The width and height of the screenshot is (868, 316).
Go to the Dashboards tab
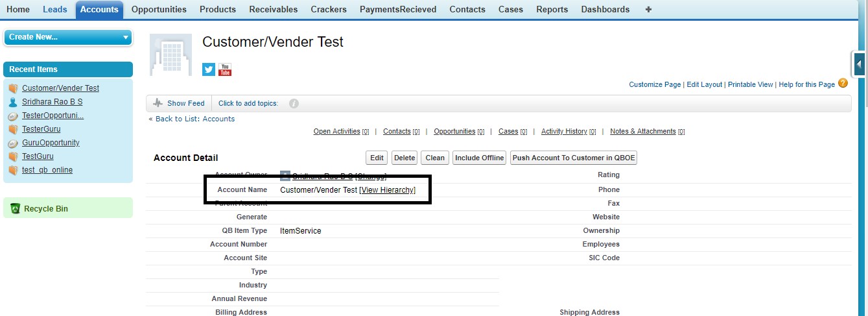(x=605, y=10)
